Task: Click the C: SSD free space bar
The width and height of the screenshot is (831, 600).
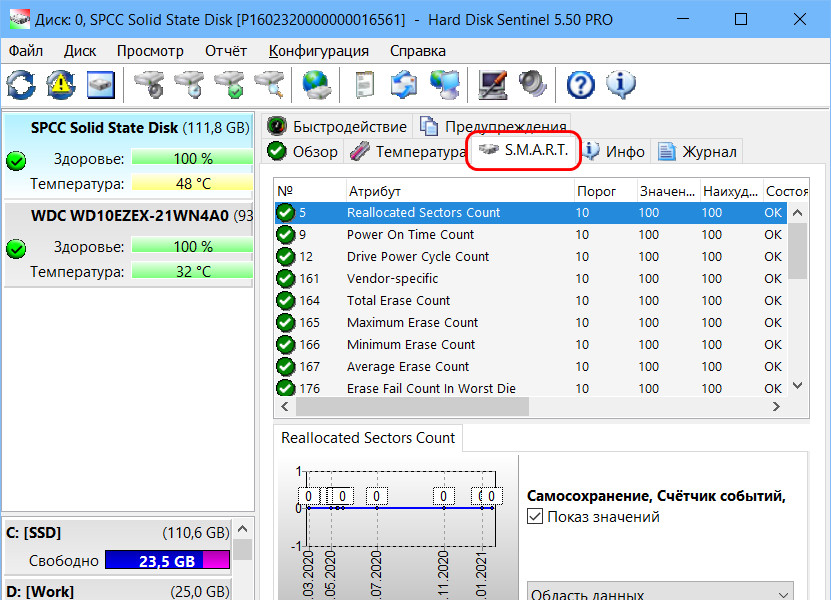Action: pyautogui.click(x=167, y=560)
